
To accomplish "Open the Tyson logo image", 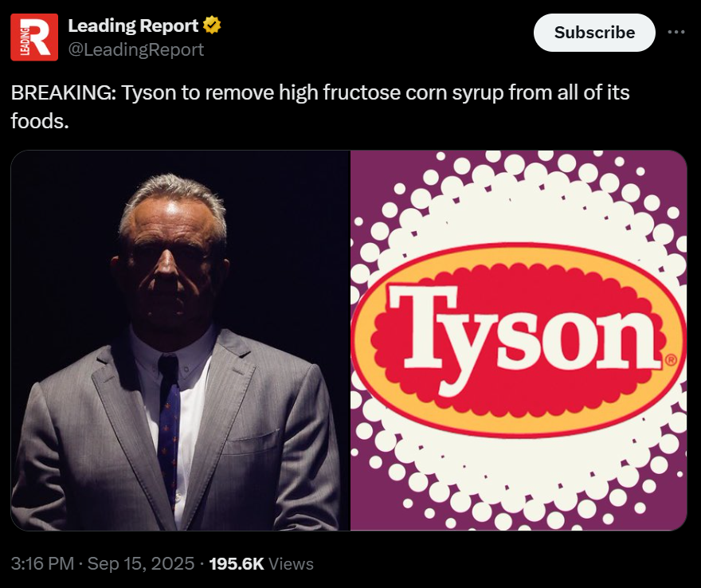I will [x=519, y=340].
